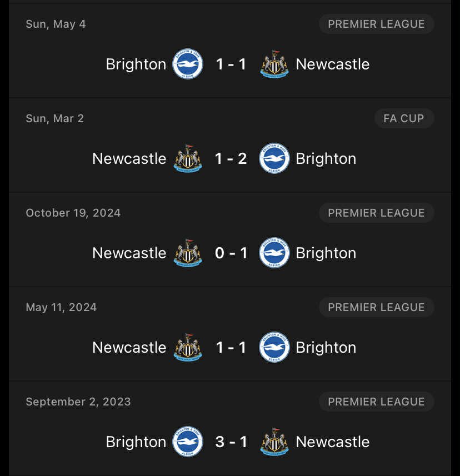460x476 pixels.
Task: Click Brighton crest in October 19, 2024 match
Action: [x=274, y=253]
